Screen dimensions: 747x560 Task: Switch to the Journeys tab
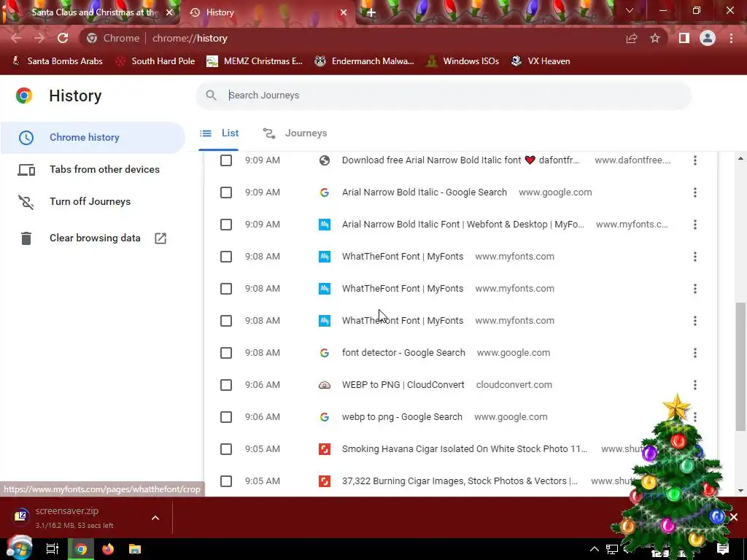[x=295, y=133]
